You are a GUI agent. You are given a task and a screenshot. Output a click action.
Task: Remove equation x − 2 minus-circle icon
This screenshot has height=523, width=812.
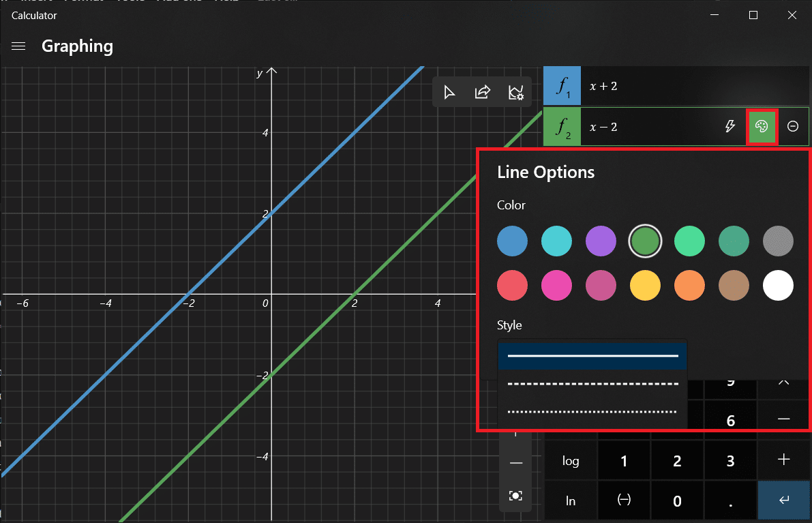[793, 126]
